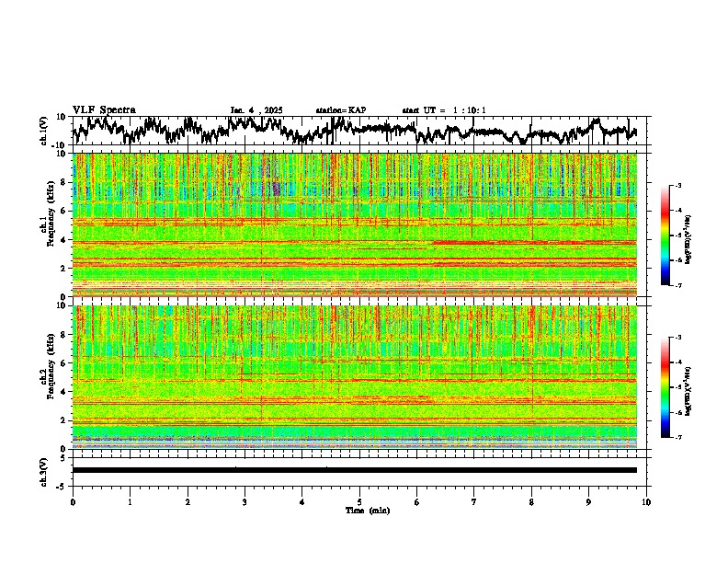Viewport: 728px width, 563px height.
Task: Click the ch.2 "Frequency (kHz)" axis label
Action: click(51, 366)
